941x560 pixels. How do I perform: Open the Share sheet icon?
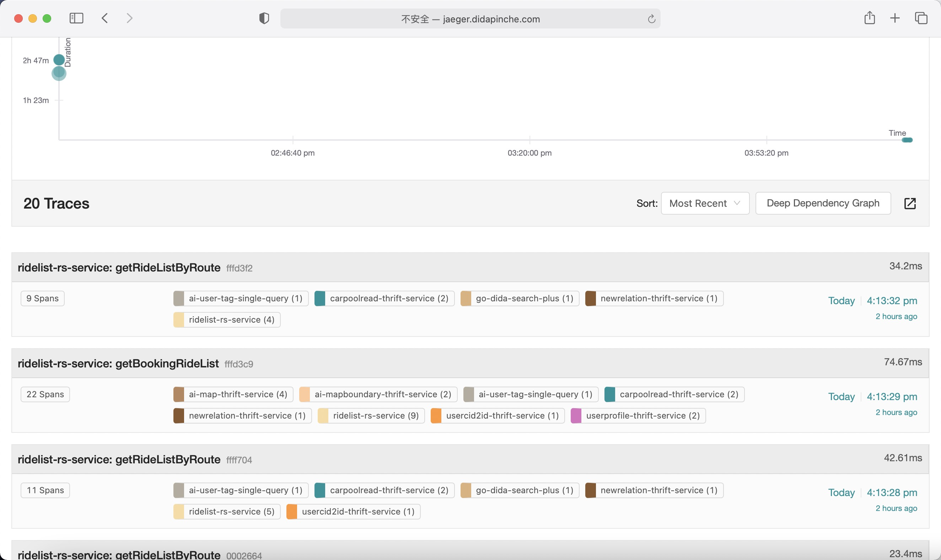(870, 18)
